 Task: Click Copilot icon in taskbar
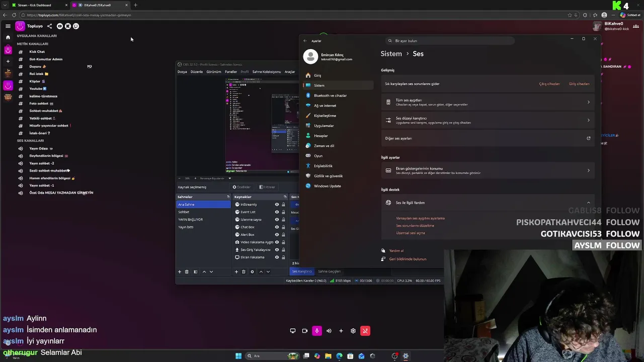(317, 356)
